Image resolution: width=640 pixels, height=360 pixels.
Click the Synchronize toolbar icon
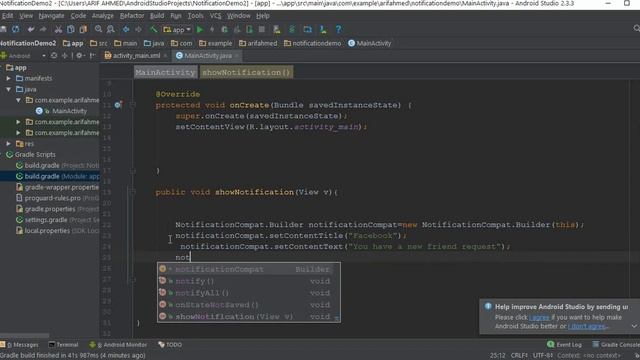click(x=16, y=29)
